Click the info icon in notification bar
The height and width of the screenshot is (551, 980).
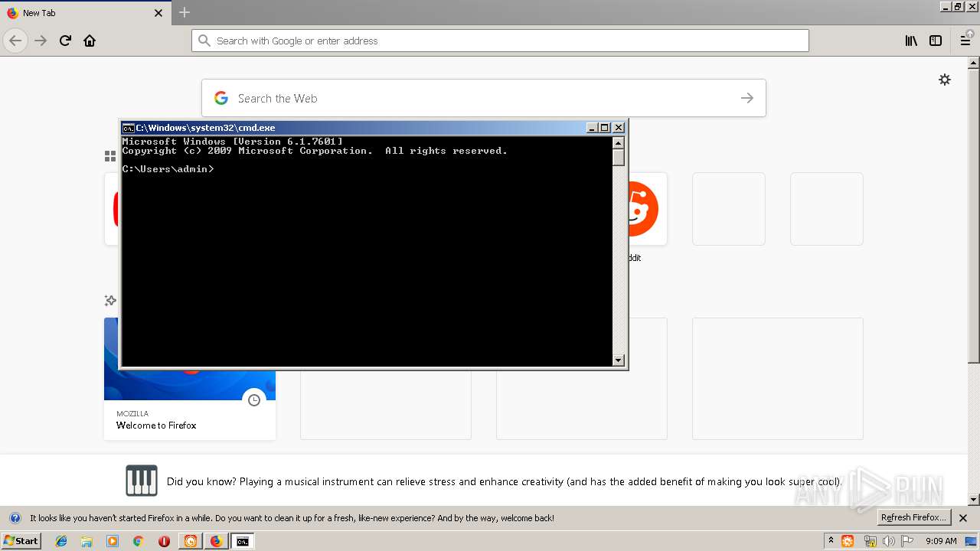point(15,518)
